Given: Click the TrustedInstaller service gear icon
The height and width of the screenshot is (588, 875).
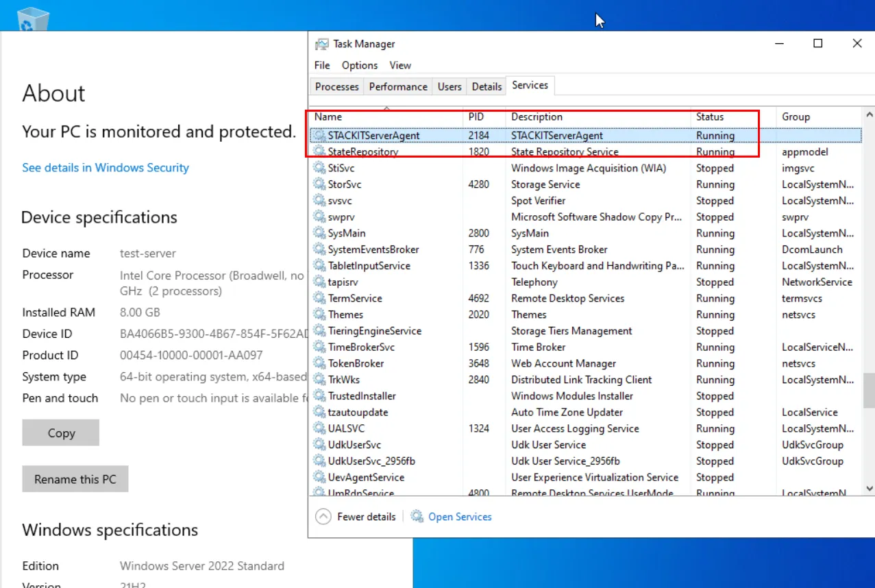Looking at the screenshot, I should point(319,395).
